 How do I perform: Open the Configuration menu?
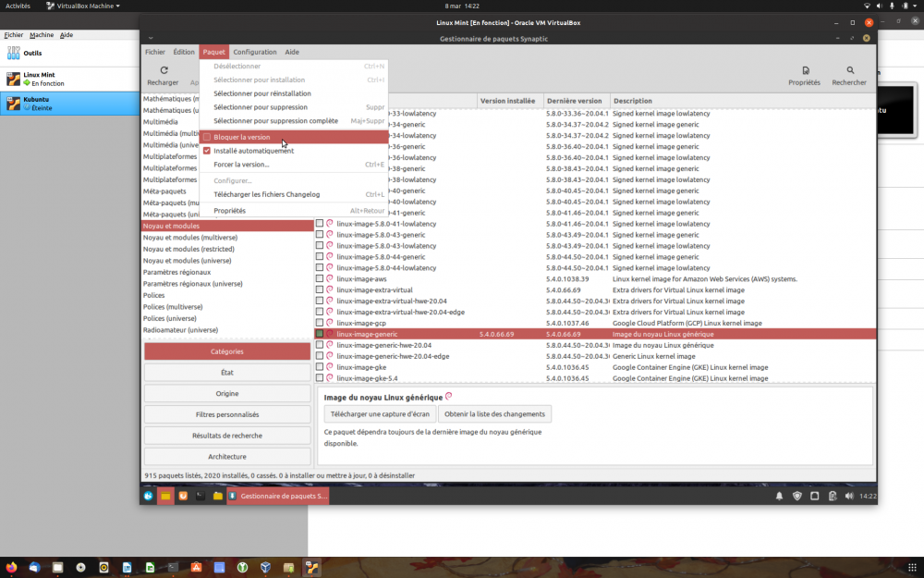pyautogui.click(x=254, y=52)
